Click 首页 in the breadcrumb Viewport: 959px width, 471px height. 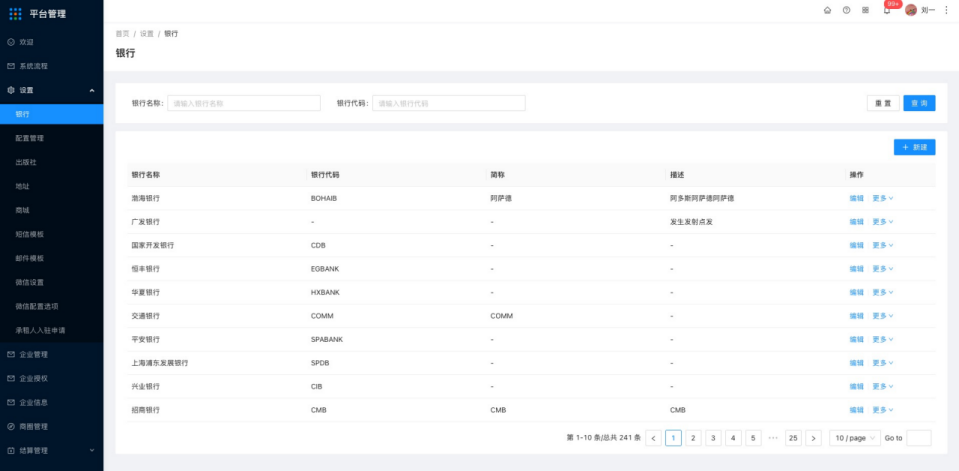[x=122, y=34]
